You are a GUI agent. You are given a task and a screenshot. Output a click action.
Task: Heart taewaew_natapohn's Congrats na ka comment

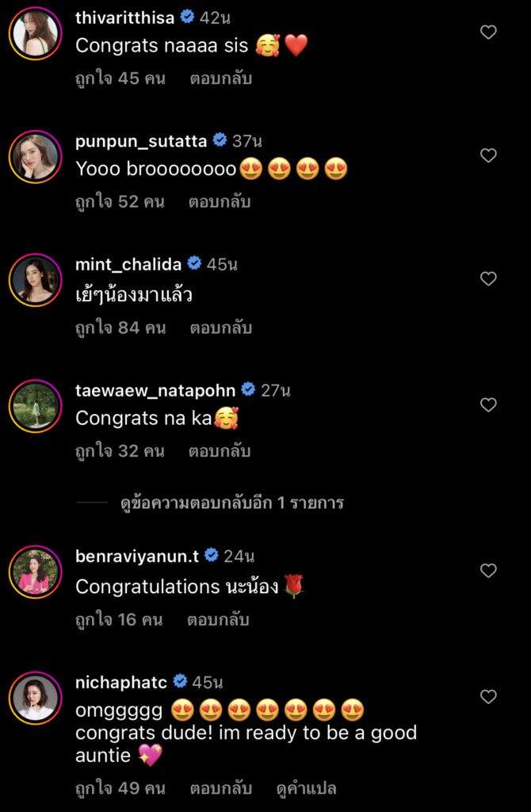click(489, 404)
